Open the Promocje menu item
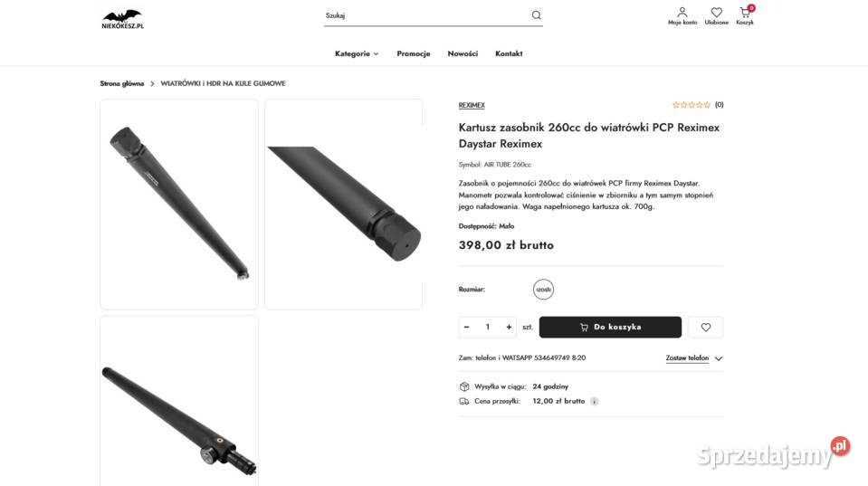 click(413, 53)
